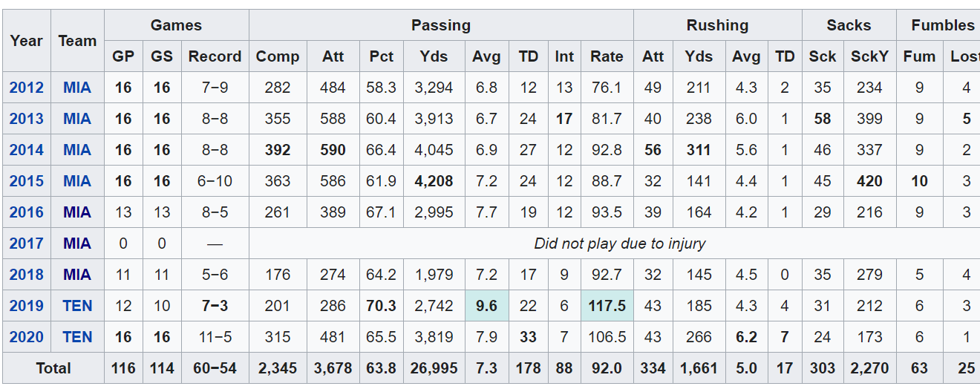Open the 2014 season link

26,150
